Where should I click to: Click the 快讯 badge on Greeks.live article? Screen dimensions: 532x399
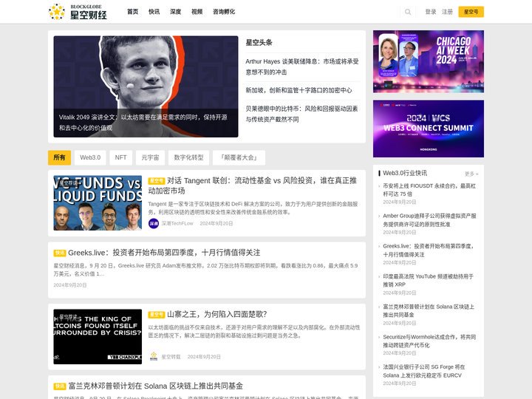point(60,253)
